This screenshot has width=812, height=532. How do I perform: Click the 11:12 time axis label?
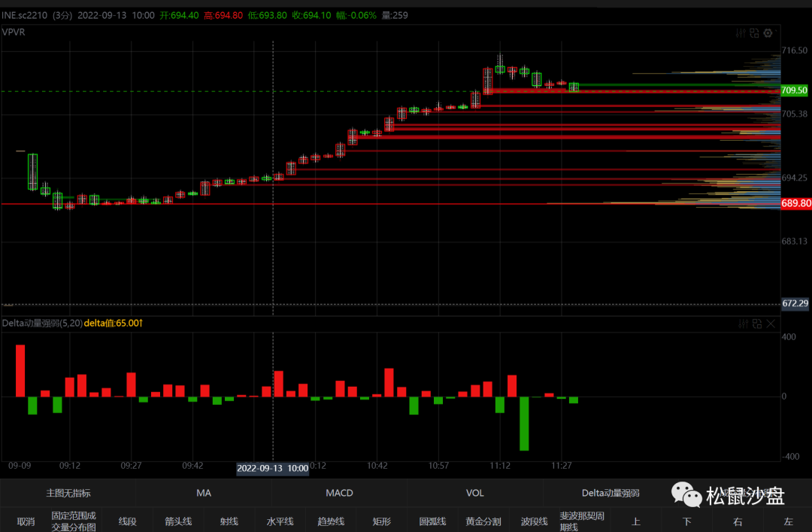(500, 466)
